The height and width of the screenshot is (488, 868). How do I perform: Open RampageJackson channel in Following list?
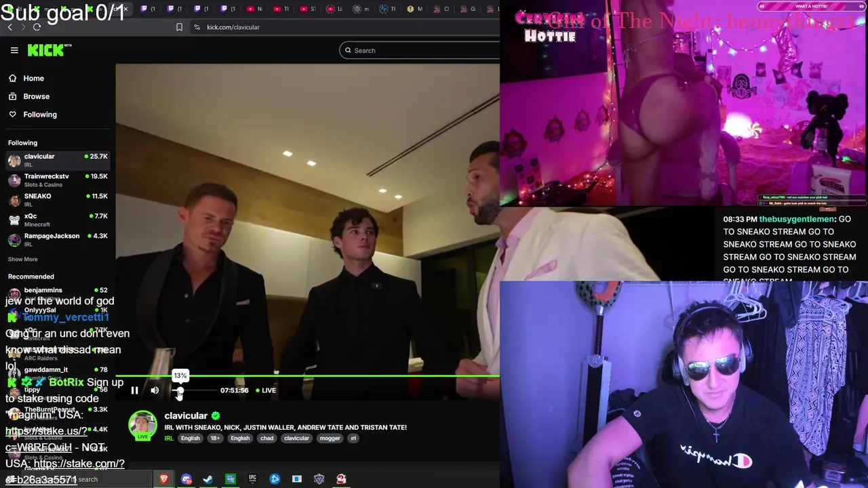(x=58, y=239)
